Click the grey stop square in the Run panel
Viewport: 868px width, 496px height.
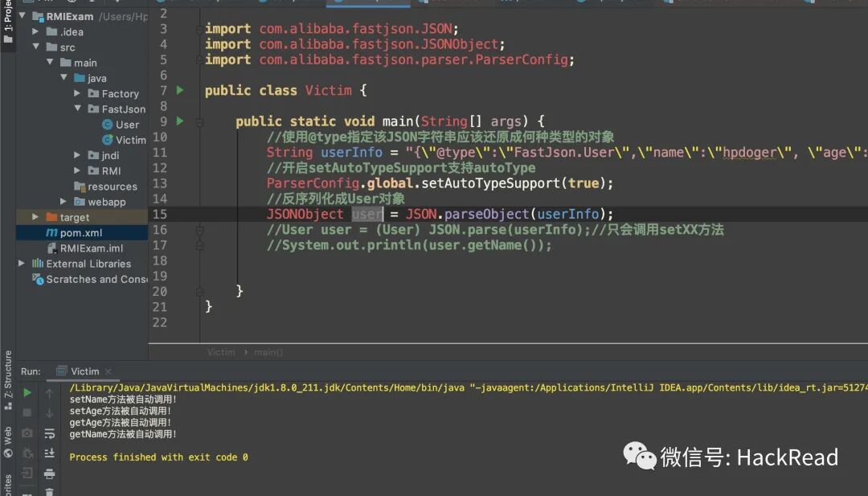[x=27, y=413]
